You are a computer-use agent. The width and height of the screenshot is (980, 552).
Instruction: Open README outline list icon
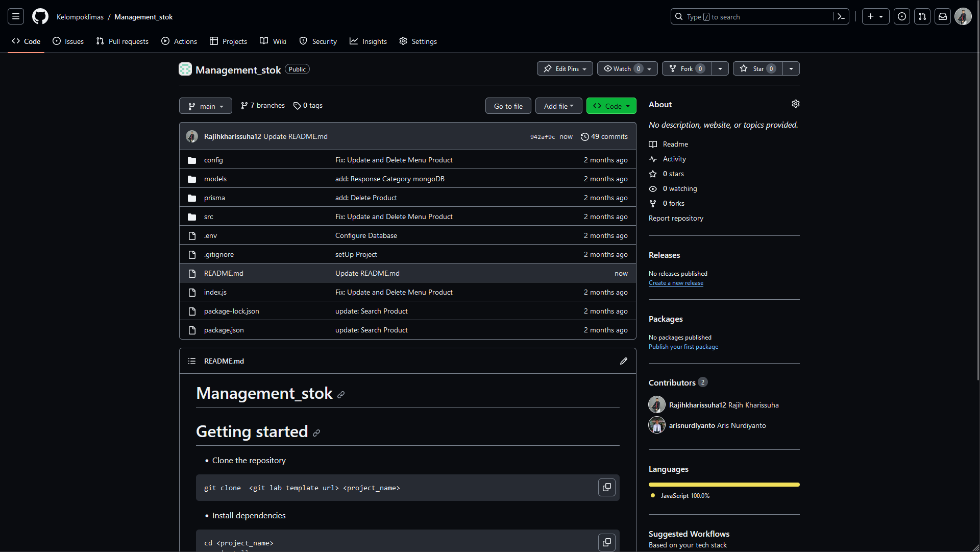click(192, 361)
